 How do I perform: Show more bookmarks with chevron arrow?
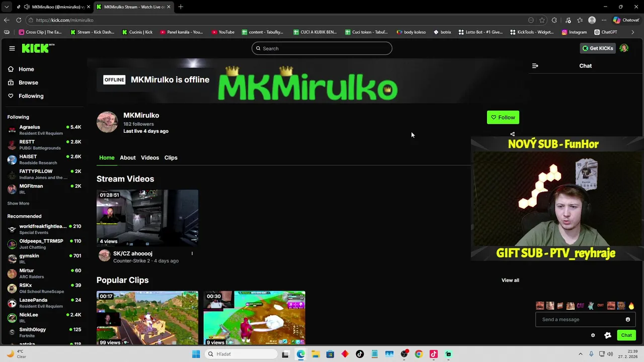633,32
